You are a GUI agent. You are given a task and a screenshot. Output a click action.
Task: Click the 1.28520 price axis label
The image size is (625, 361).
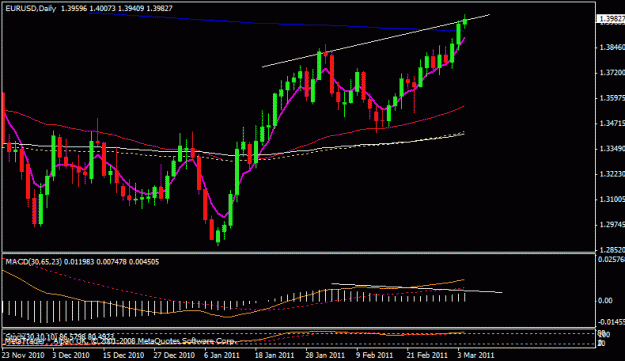coord(612,250)
